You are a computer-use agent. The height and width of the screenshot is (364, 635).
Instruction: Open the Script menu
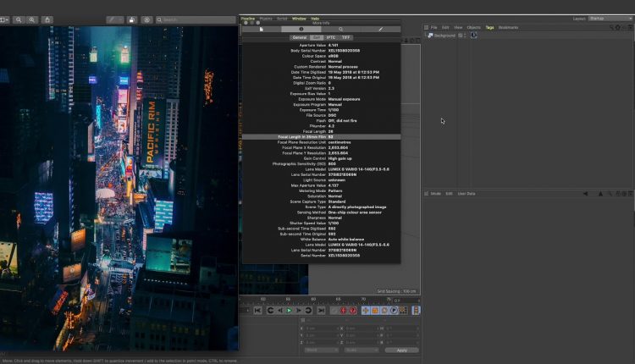[x=282, y=19]
